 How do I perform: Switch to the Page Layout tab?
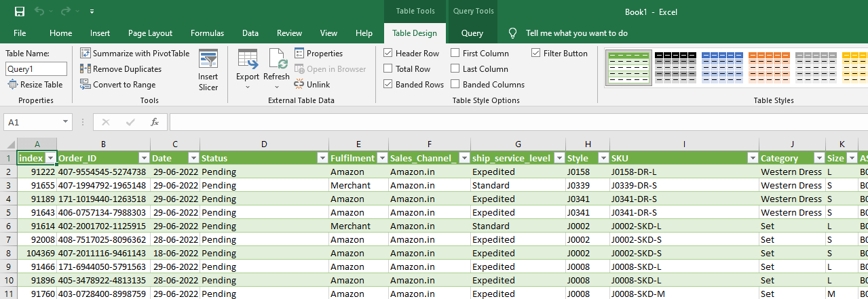point(150,33)
